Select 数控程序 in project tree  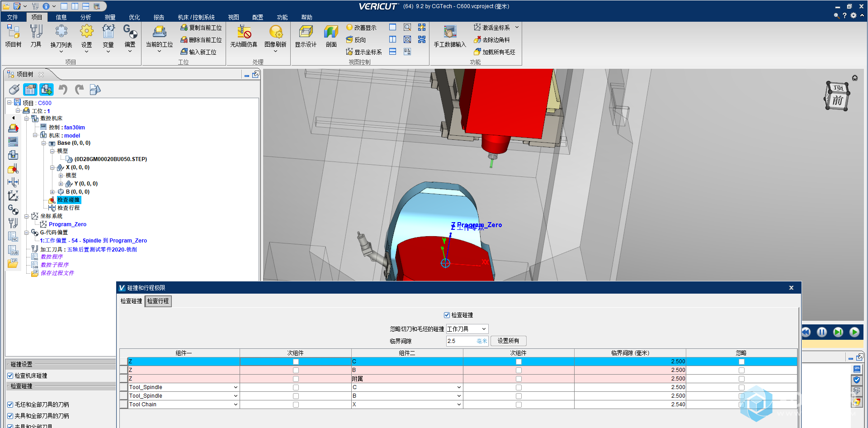click(52, 257)
